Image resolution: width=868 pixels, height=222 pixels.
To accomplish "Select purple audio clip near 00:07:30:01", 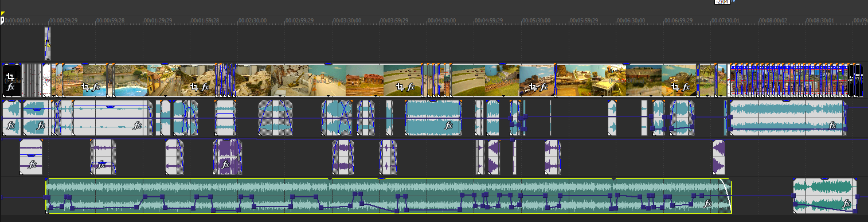I will [719, 157].
